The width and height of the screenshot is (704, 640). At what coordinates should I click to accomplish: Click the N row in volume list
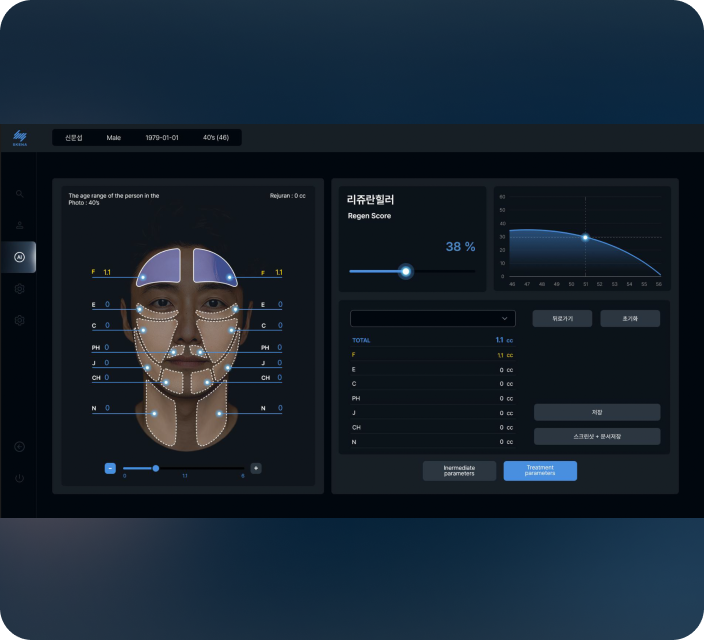click(x=433, y=442)
